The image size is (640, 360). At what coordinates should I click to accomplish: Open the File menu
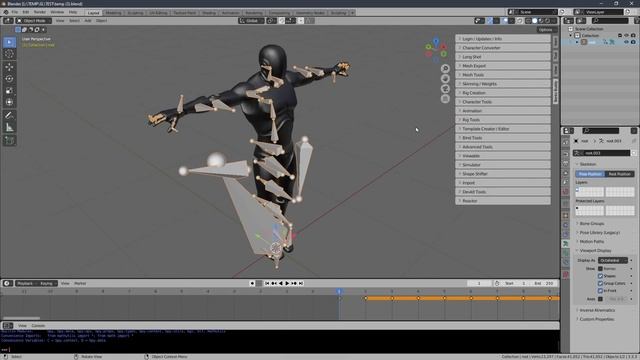15,12
